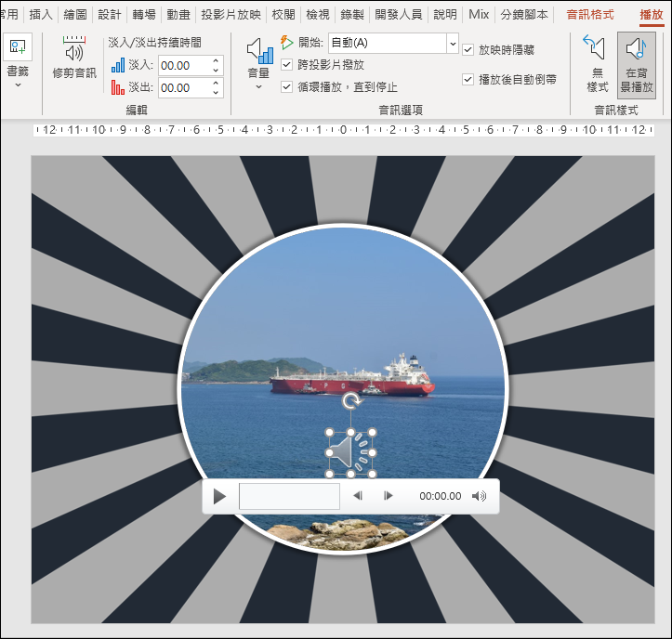Viewport: 672px width, 639px height.
Task: Click the 00:00.00 audio time display
Action: (x=441, y=496)
